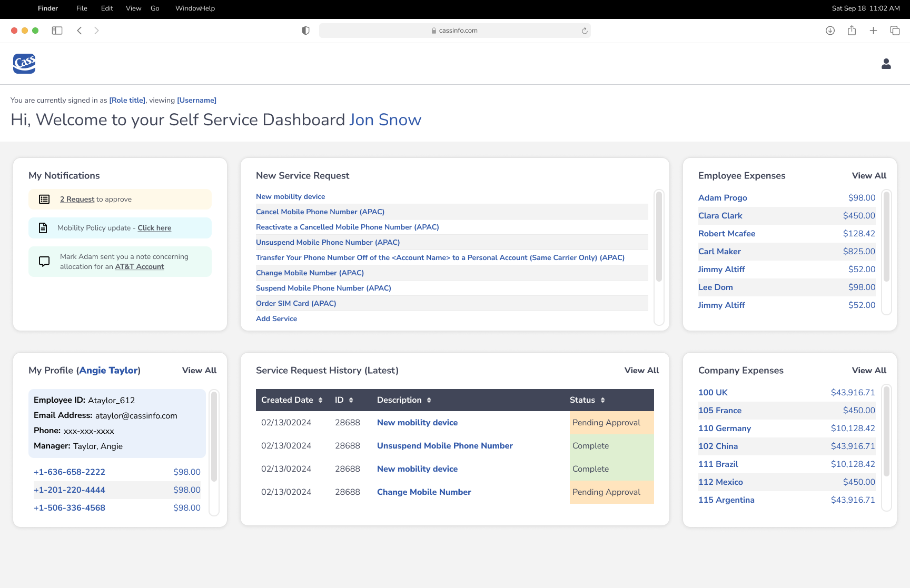Click the browser back arrow
The image size is (910, 588).
click(x=80, y=31)
